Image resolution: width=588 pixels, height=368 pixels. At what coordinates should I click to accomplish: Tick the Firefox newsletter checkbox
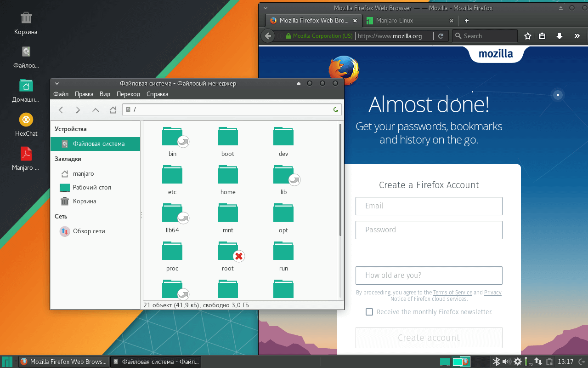point(369,311)
